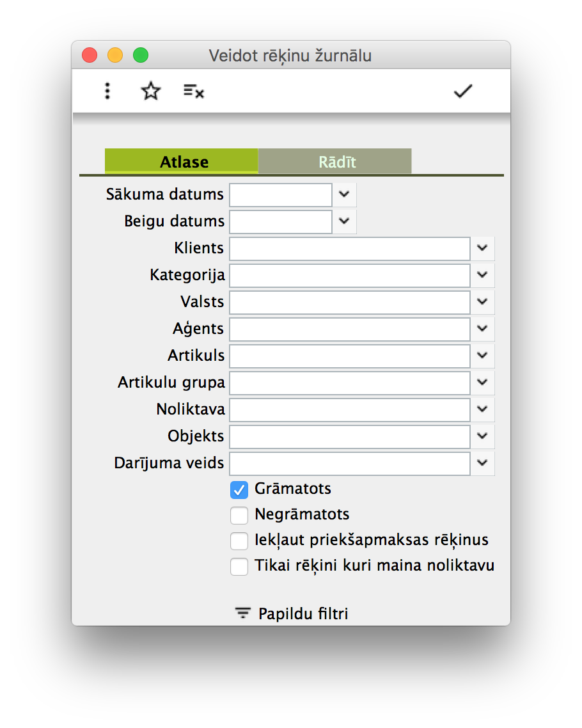Image resolution: width=582 pixels, height=728 pixels.
Task: Check Tikai rēķini kuri maina noliktavu
Action: [239, 567]
